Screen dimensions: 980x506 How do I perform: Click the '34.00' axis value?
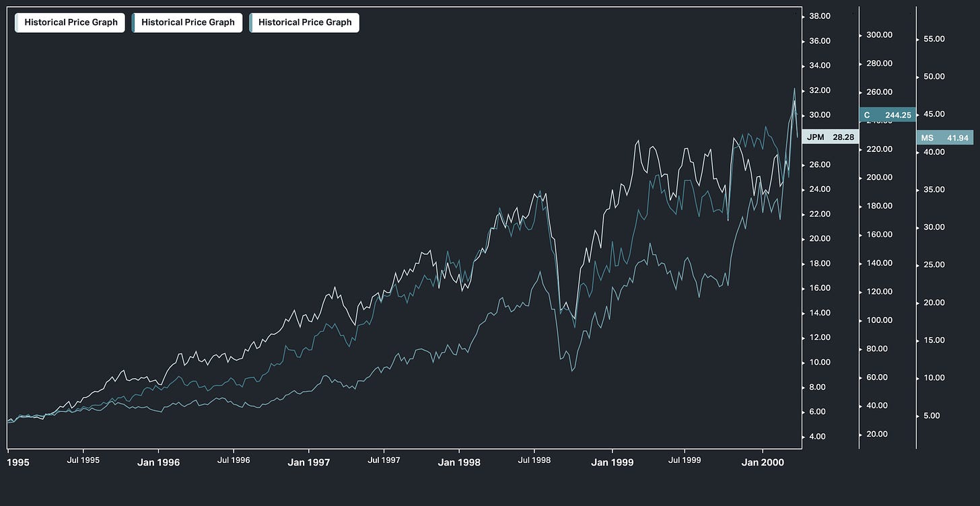tap(819, 66)
